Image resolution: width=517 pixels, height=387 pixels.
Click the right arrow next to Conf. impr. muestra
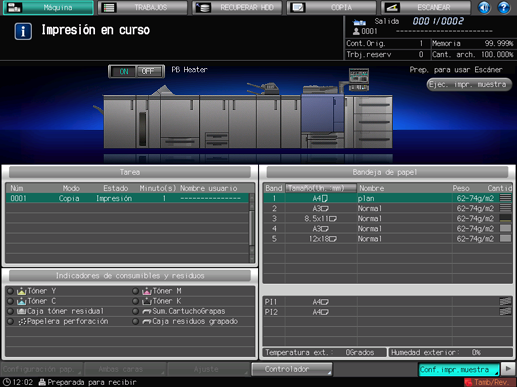coord(508,369)
